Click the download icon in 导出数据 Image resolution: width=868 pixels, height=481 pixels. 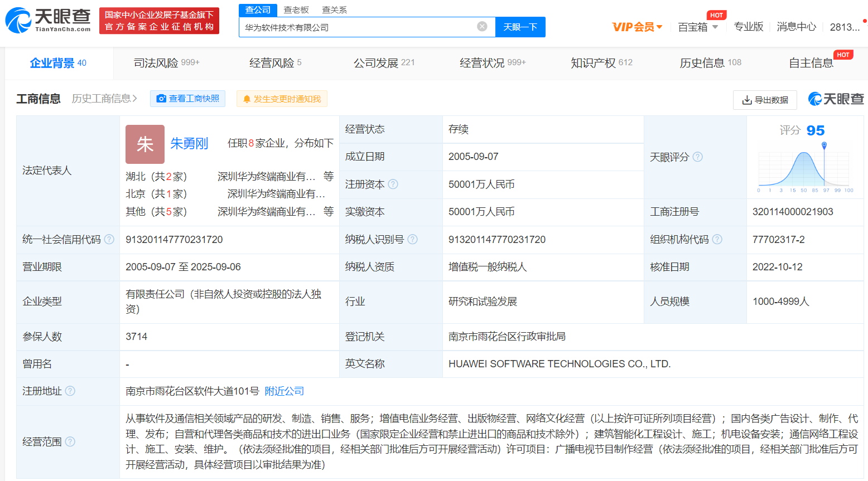point(747,100)
